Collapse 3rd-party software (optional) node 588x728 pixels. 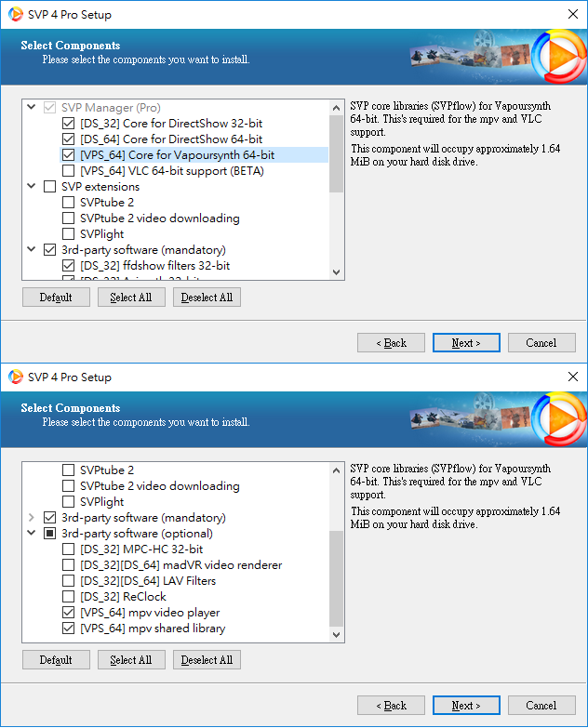pos(31,533)
